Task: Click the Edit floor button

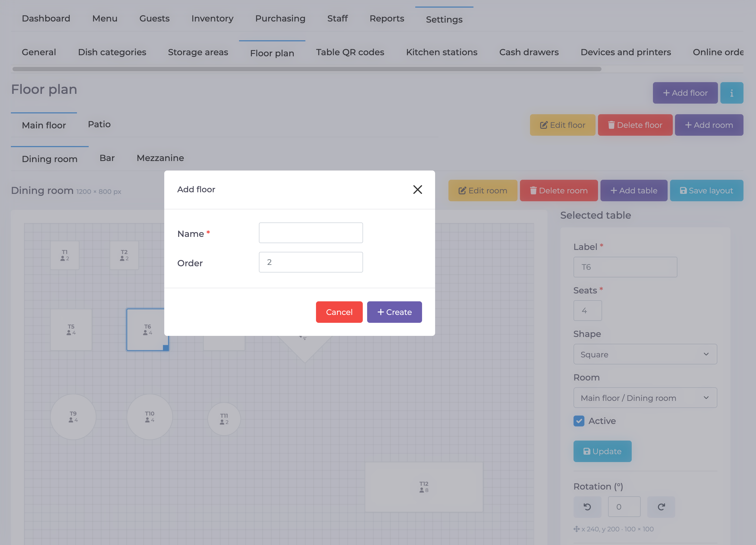Action: tap(562, 125)
